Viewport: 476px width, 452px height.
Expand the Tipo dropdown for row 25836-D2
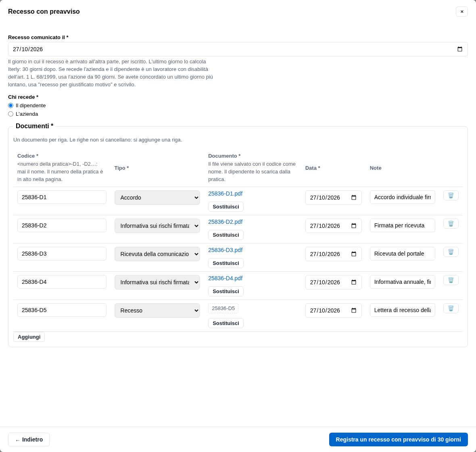[157, 226]
